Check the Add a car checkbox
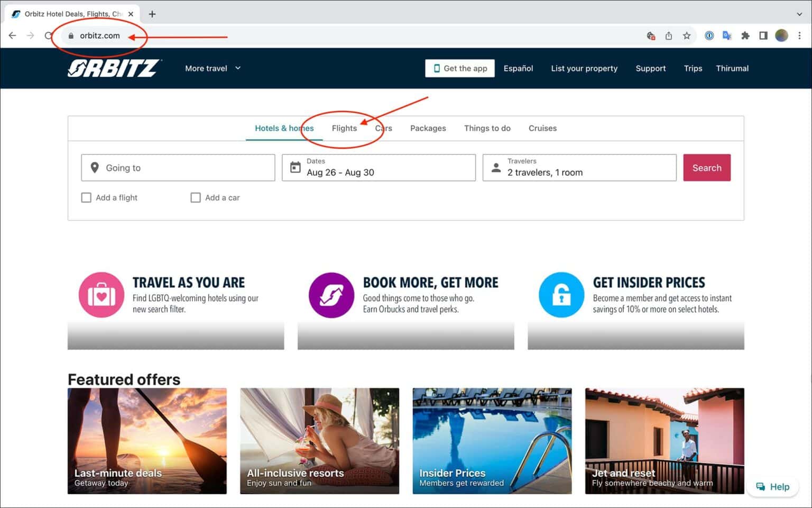This screenshot has width=812, height=508. coord(196,197)
